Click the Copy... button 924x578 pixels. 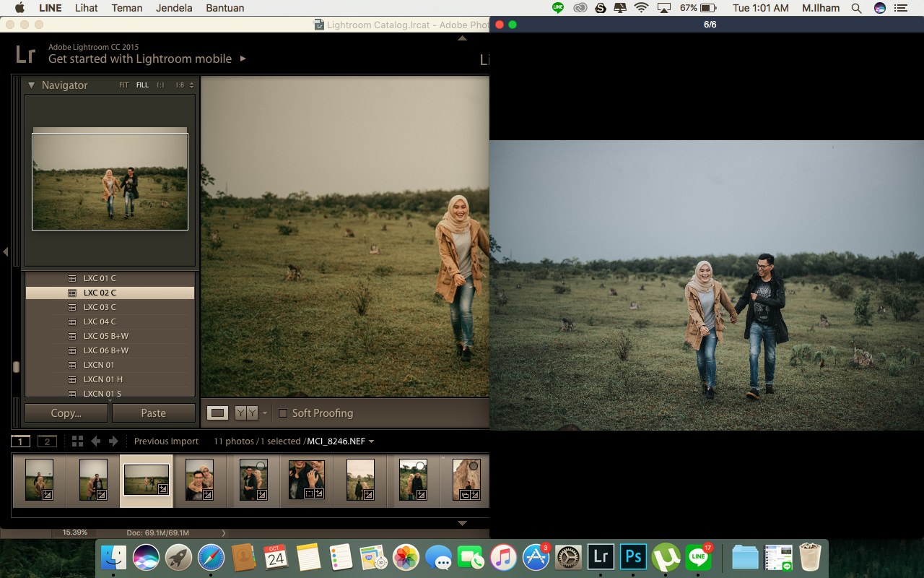click(66, 413)
